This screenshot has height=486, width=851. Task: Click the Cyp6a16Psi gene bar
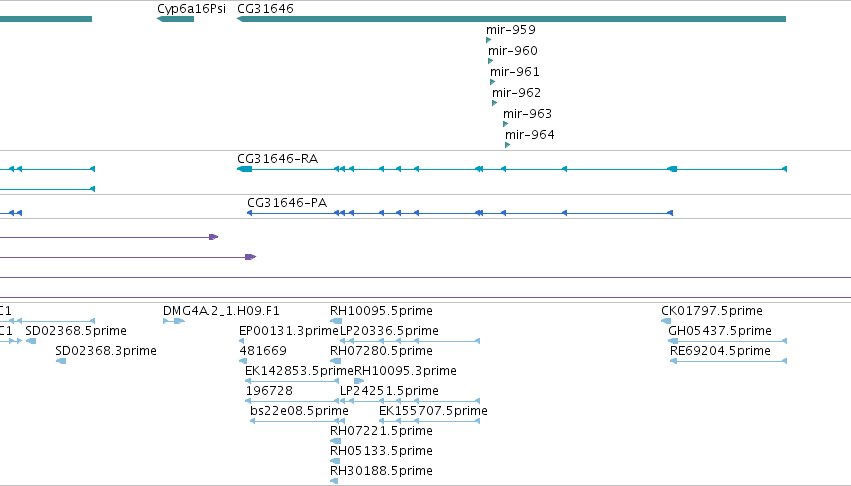(x=175, y=19)
